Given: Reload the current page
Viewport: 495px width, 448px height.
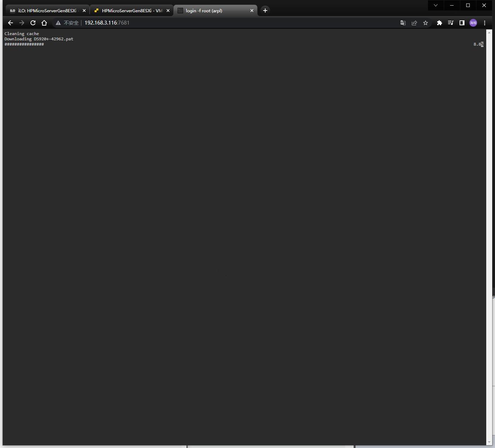Looking at the screenshot, I should pos(33,23).
